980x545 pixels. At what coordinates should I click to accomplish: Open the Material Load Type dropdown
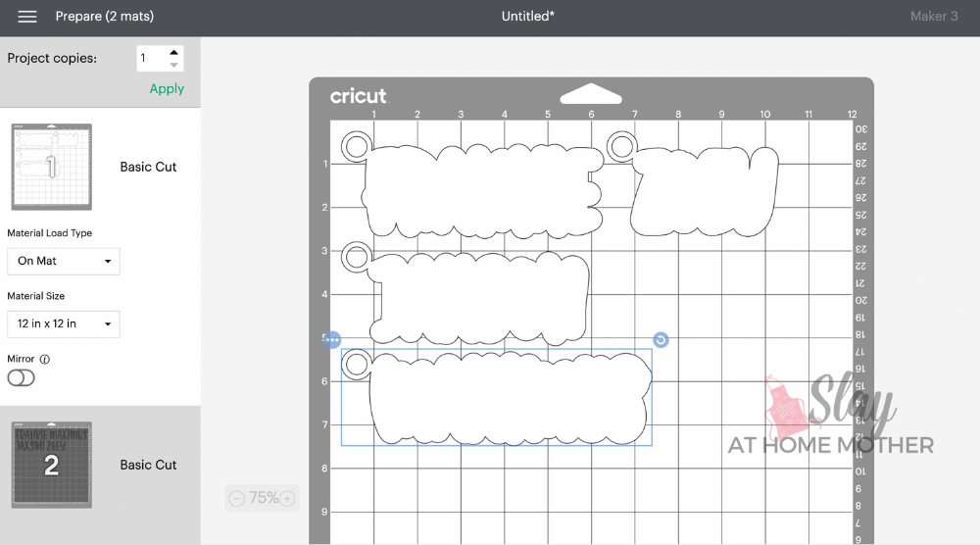[x=63, y=262]
